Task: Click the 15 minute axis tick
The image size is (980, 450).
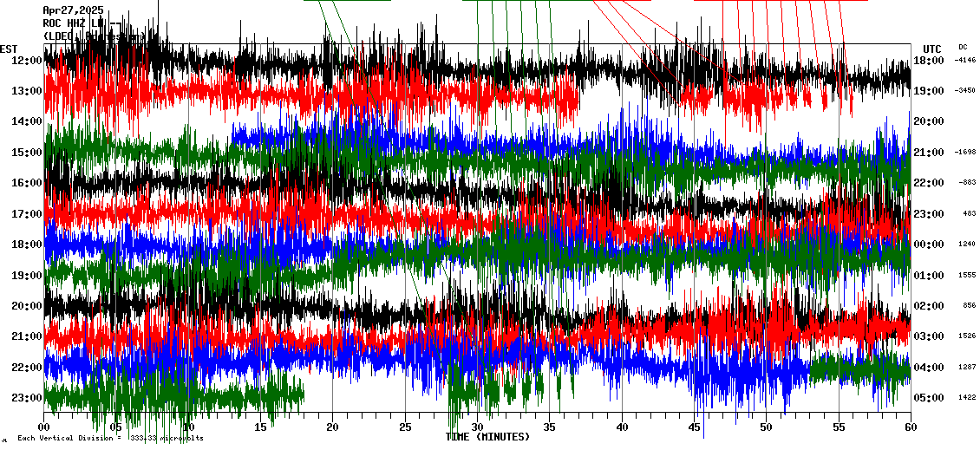Action: click(261, 427)
